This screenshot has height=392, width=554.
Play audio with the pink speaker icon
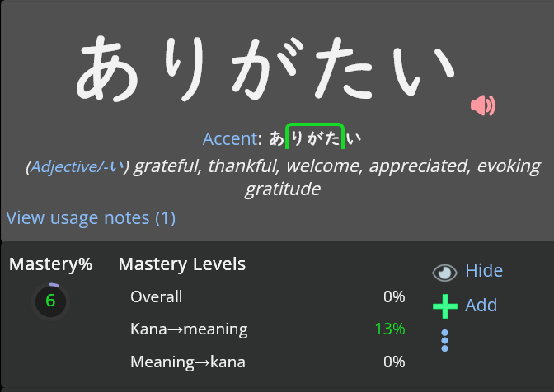pos(483,105)
